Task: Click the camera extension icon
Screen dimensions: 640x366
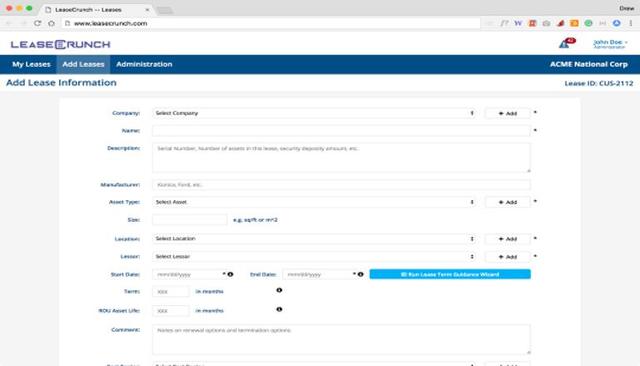Action: (546, 23)
